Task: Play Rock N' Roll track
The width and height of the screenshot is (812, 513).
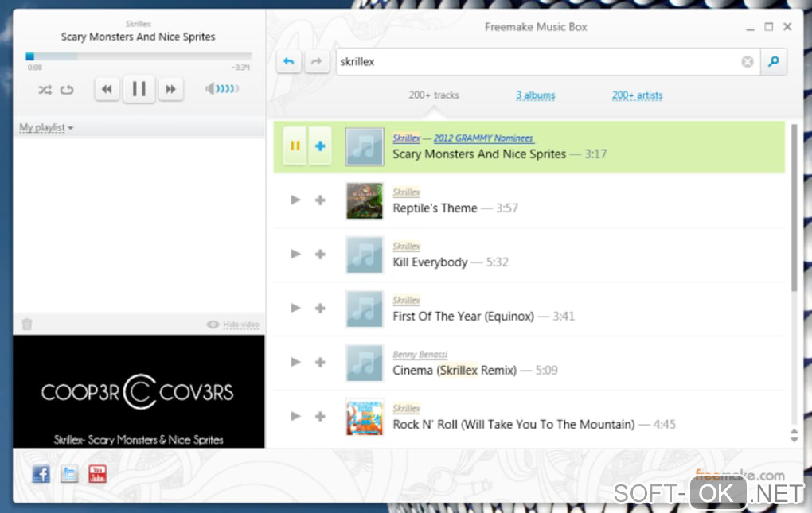Action: click(x=295, y=416)
